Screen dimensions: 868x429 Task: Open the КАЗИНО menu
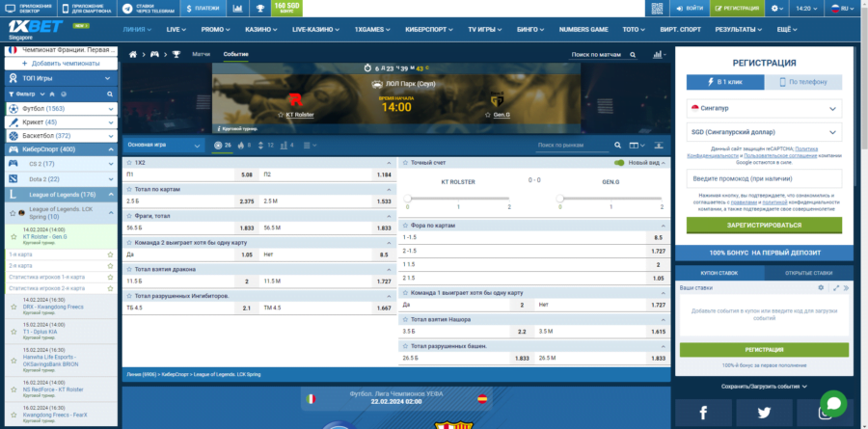[x=258, y=30]
